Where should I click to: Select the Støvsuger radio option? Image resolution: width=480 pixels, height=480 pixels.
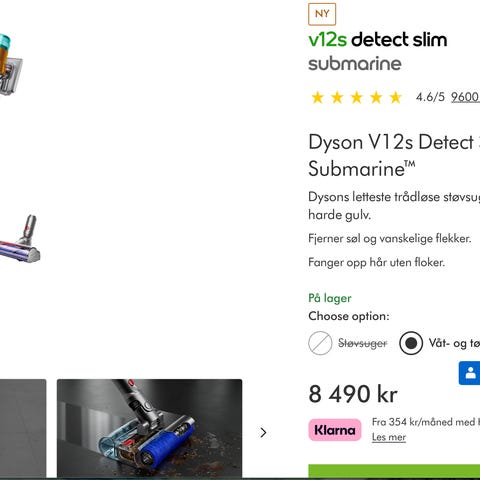pyautogui.click(x=320, y=343)
